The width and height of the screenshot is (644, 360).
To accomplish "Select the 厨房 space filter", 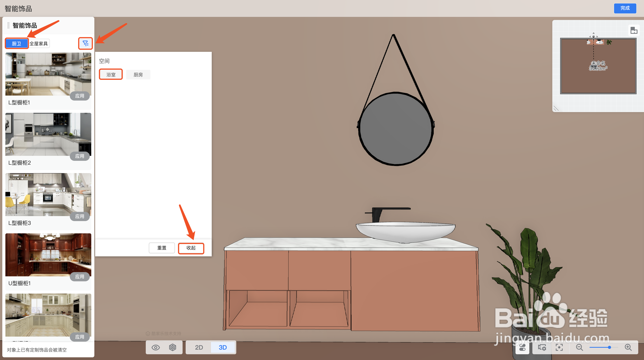I will [138, 74].
